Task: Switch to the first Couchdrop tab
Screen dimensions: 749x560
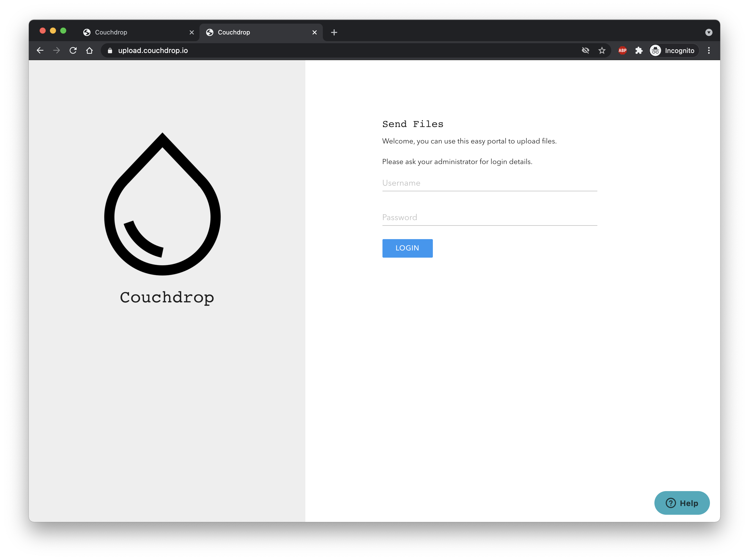Action: (138, 32)
